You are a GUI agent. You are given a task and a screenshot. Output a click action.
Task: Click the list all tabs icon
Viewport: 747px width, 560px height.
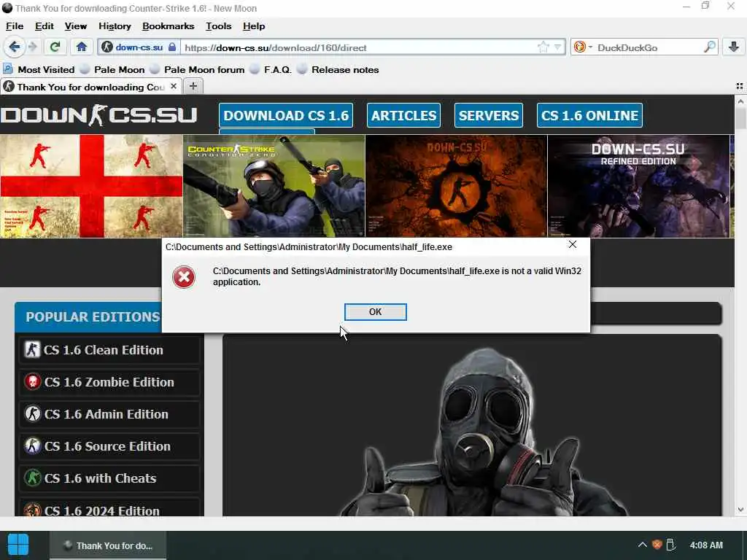[740, 86]
